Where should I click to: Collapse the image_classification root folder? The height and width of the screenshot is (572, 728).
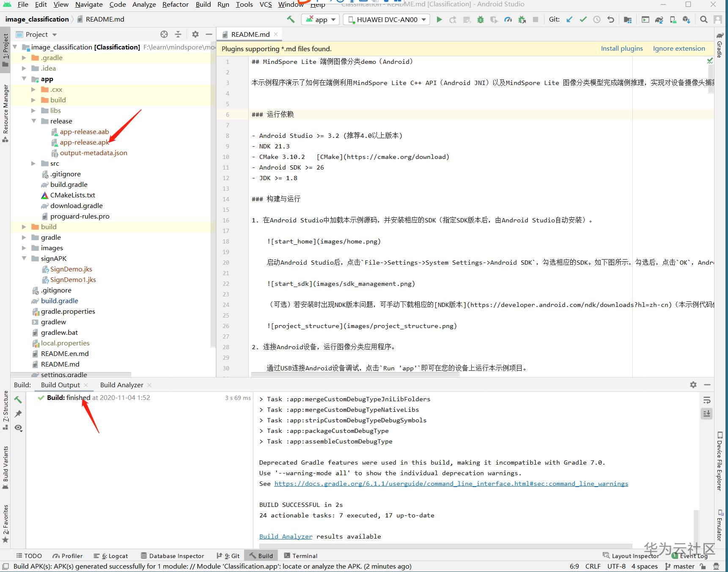pyautogui.click(x=15, y=47)
